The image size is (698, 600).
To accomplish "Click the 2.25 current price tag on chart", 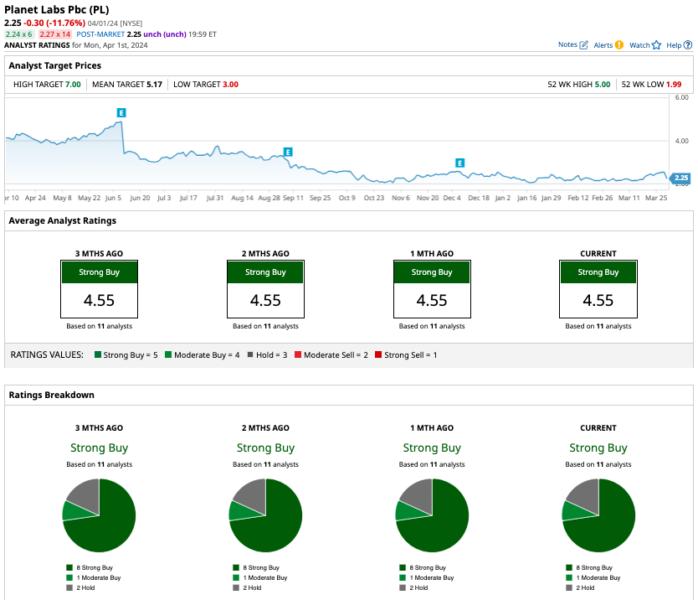I will tap(681, 178).
